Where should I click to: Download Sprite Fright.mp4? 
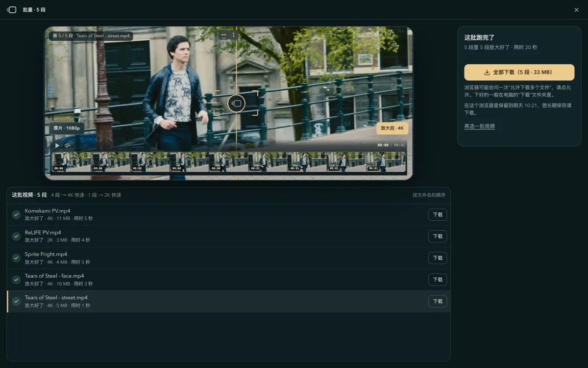(438, 258)
